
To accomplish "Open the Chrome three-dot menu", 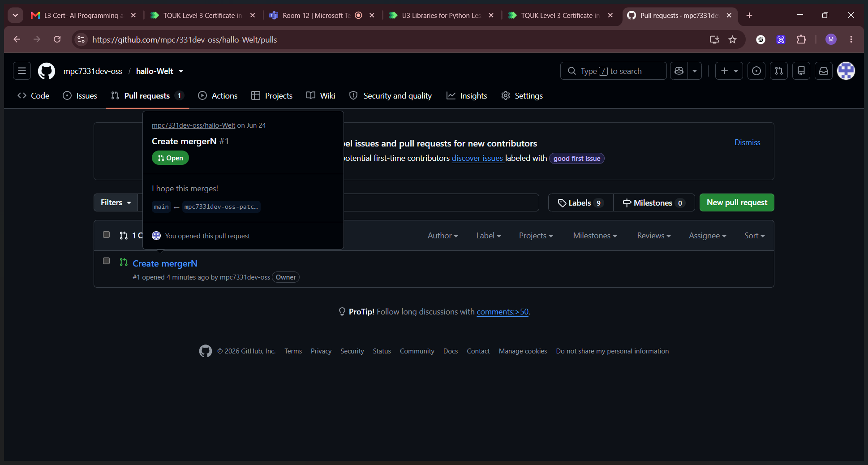I will coord(851,39).
